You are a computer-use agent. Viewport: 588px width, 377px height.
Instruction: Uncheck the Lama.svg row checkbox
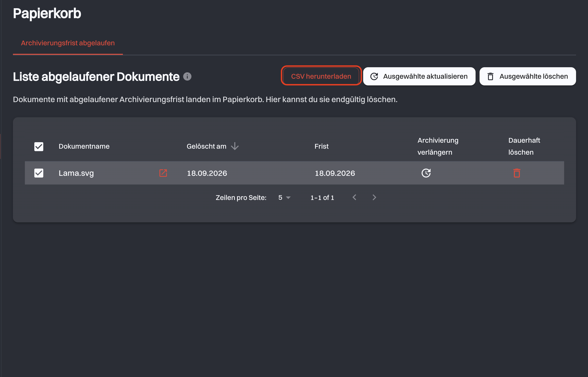click(x=39, y=173)
